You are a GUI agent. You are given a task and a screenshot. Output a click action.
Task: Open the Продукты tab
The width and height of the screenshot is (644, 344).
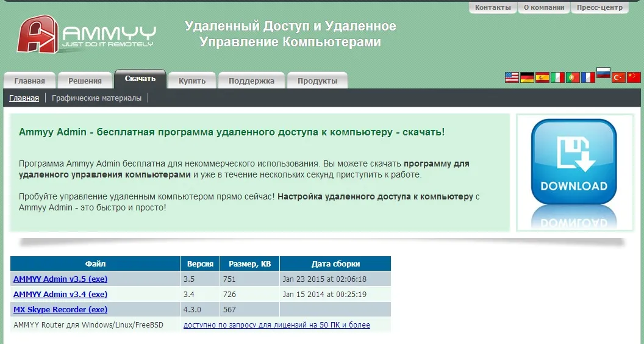317,81
